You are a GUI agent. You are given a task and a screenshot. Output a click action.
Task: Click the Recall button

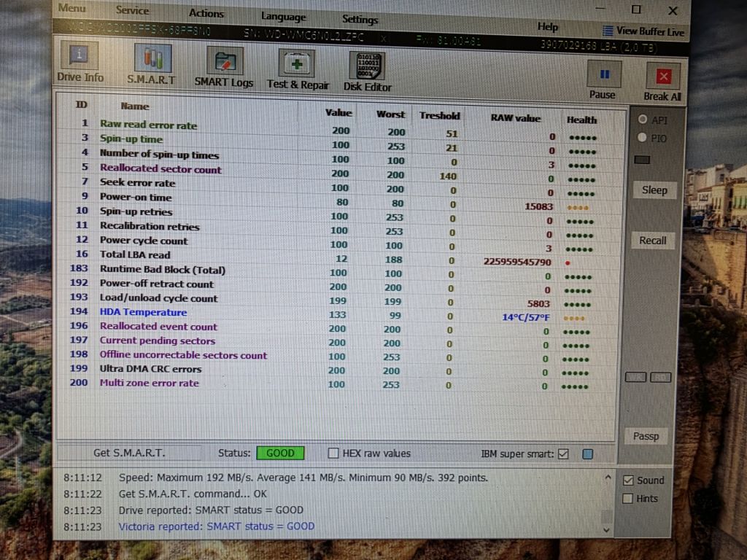(653, 241)
